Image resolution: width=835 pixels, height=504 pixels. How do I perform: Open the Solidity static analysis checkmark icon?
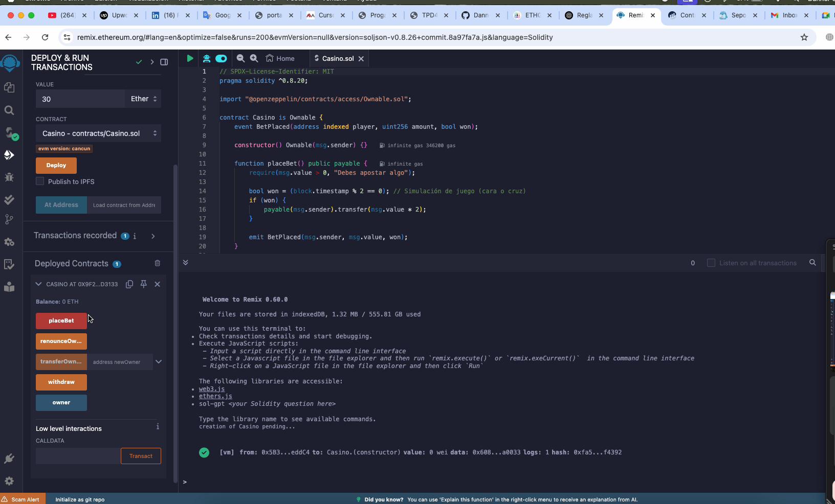[9, 200]
